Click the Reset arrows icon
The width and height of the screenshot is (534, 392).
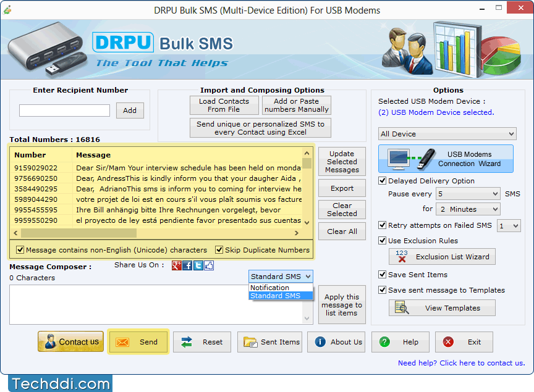tap(187, 342)
